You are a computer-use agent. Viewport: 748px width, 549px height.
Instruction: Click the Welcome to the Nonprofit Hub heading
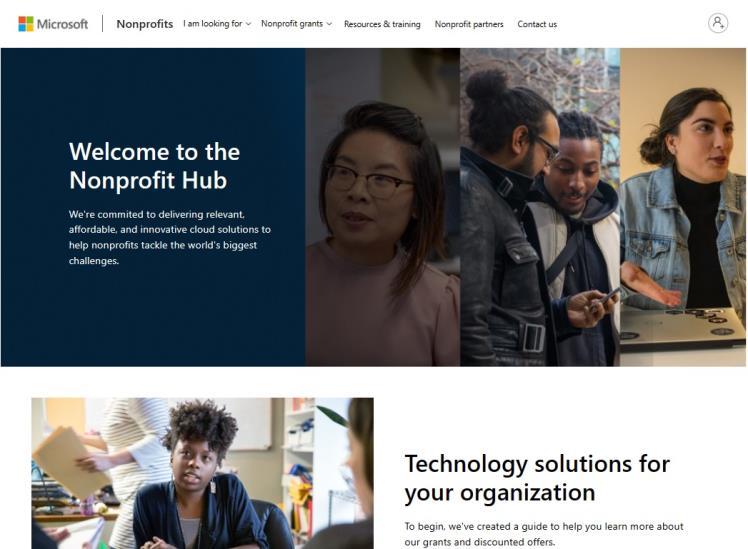(155, 166)
